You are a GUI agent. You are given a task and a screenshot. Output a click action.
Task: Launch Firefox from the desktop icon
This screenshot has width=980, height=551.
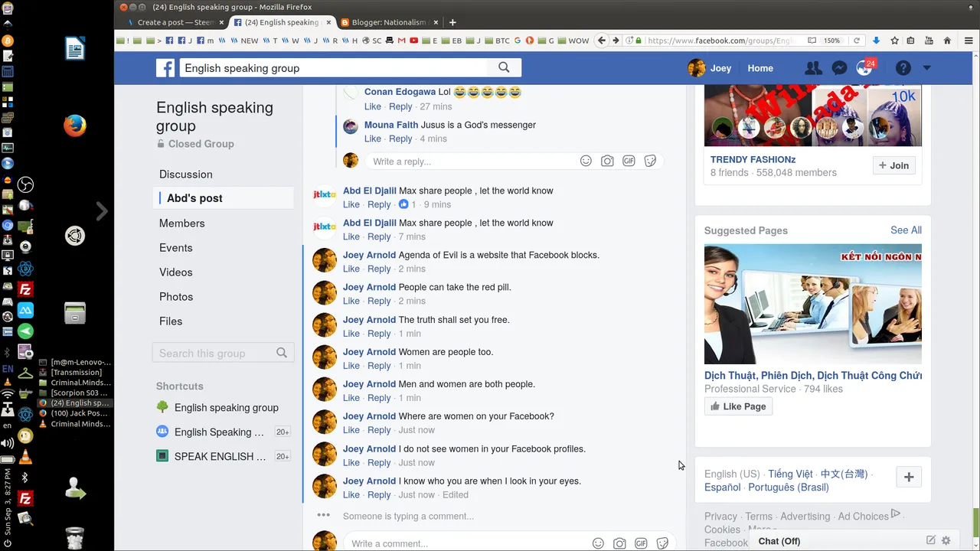74,126
